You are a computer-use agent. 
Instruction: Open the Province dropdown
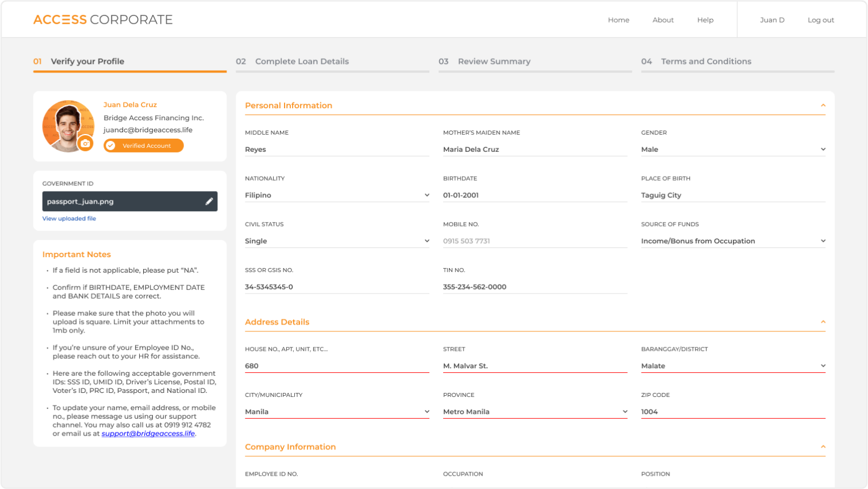(x=535, y=412)
